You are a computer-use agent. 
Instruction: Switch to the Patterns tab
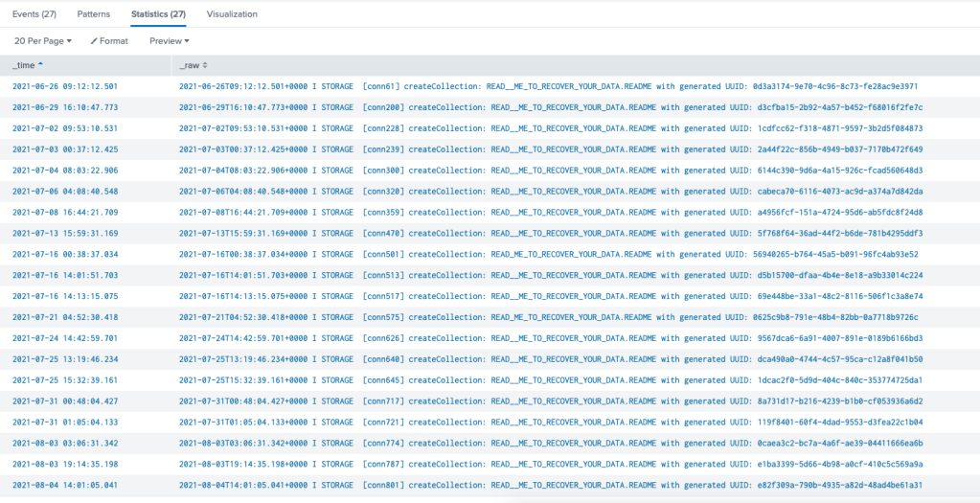93,14
